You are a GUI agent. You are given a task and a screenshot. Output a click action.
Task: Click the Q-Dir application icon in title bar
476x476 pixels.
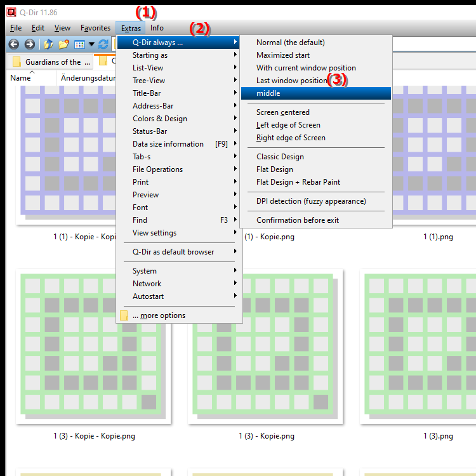(x=11, y=12)
